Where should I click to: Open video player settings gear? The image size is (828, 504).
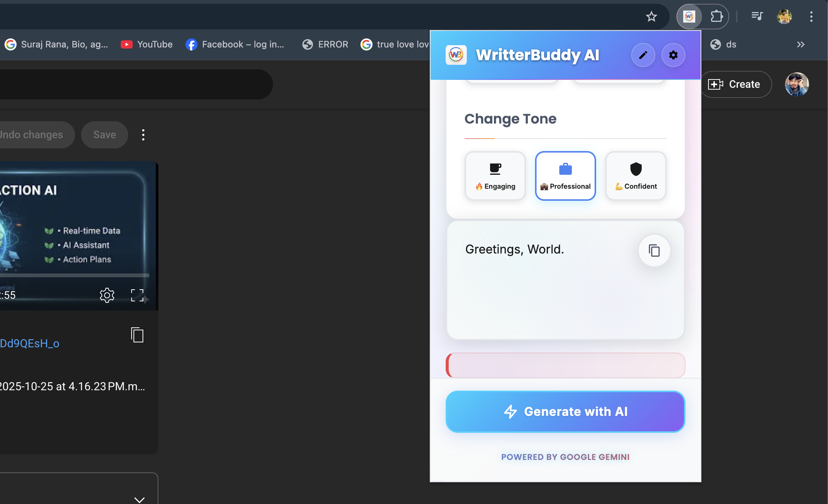107,295
